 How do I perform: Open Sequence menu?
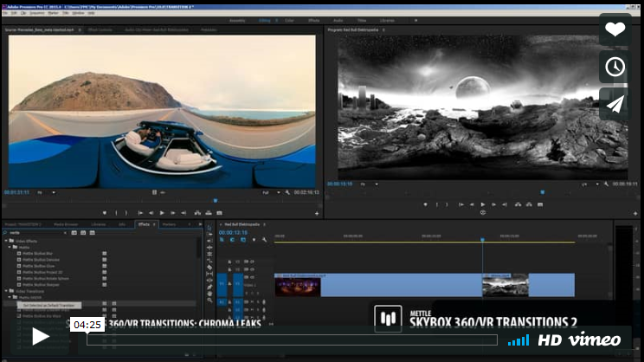pyautogui.click(x=37, y=13)
